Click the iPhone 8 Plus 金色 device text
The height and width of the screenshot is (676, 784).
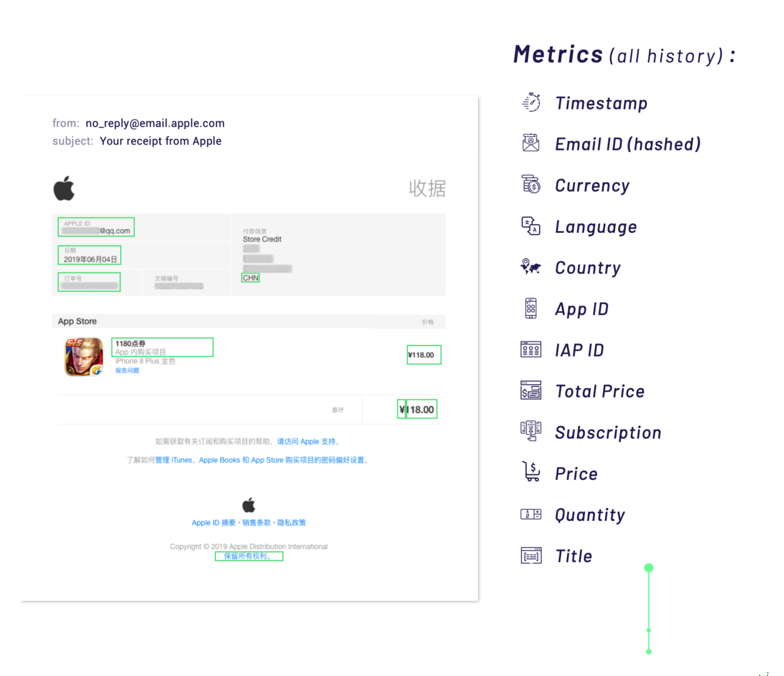click(x=145, y=361)
